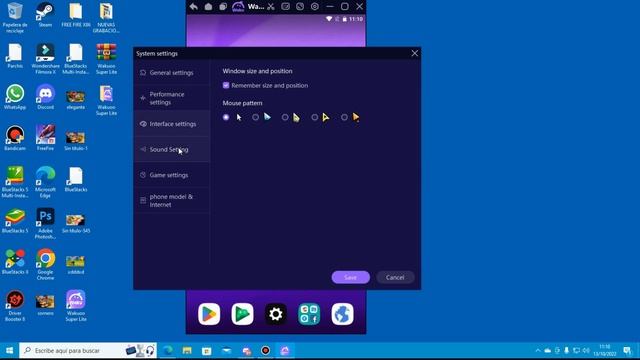This screenshot has width=640, height=360.
Task: Open notification center icon in taskbar
Action: click(x=628, y=351)
